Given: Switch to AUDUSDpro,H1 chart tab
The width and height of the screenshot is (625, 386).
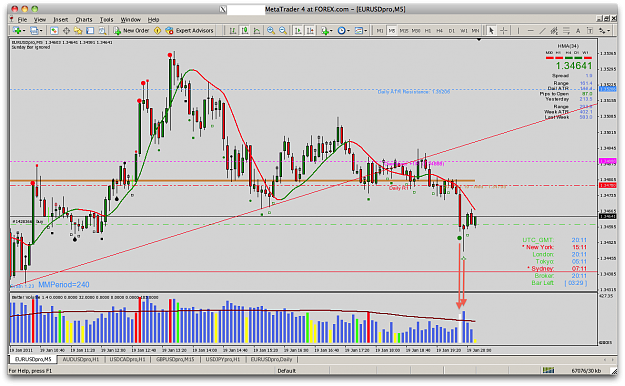Looking at the screenshot, I should (81, 359).
